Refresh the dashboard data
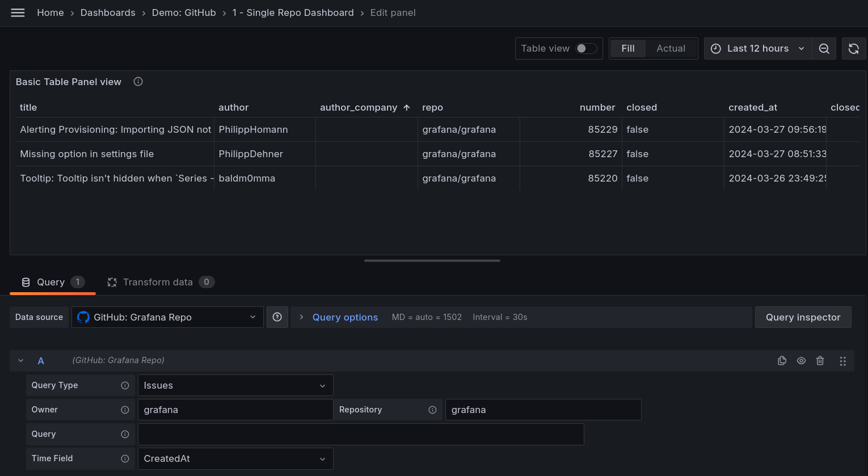The width and height of the screenshot is (868, 476). pyautogui.click(x=854, y=48)
